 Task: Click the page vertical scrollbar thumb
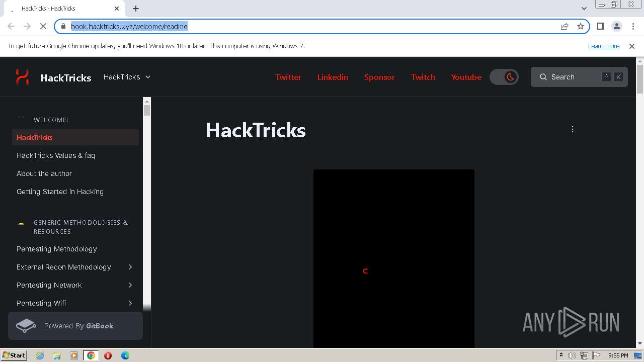pyautogui.click(x=640, y=78)
